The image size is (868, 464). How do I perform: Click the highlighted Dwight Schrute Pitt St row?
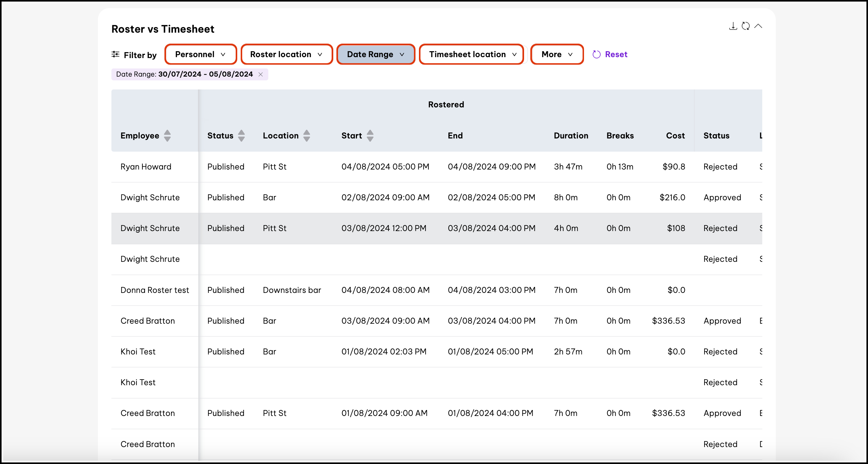[x=150, y=228]
